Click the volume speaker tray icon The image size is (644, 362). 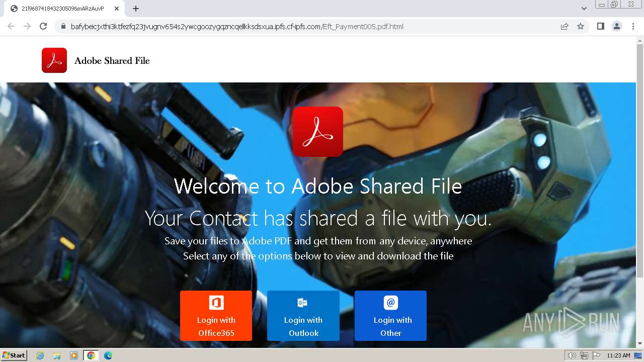572,355
